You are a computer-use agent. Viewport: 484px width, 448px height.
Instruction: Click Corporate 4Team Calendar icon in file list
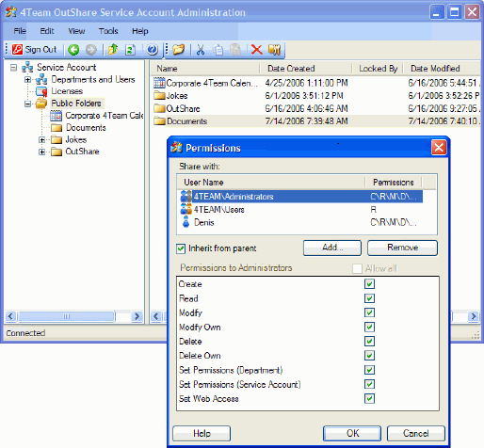pos(159,83)
